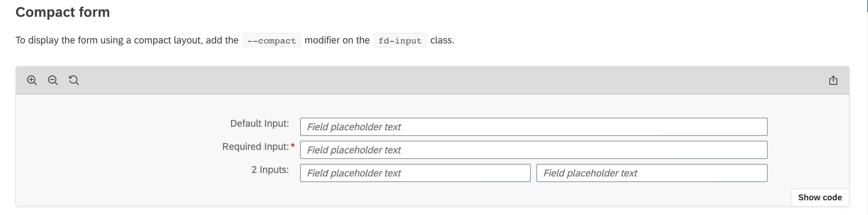The width and height of the screenshot is (868, 215).
Task: Zoom out of the example preview
Action: click(53, 80)
